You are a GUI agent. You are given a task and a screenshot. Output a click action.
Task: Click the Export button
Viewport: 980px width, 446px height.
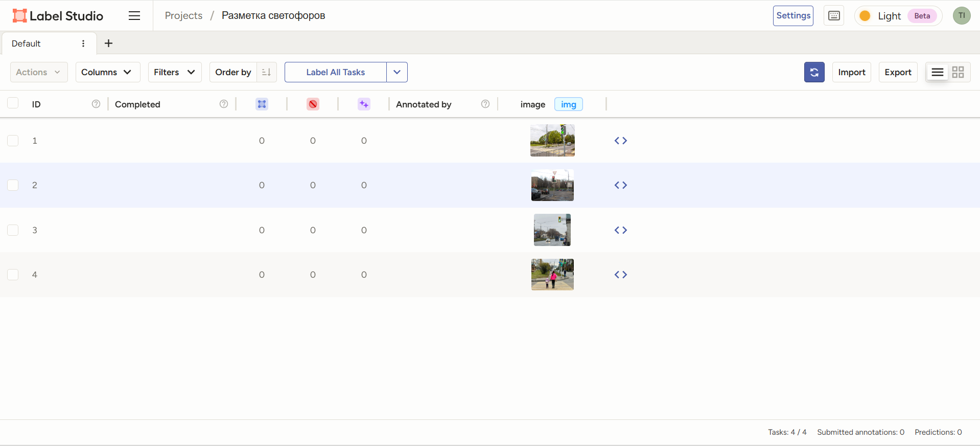898,72
